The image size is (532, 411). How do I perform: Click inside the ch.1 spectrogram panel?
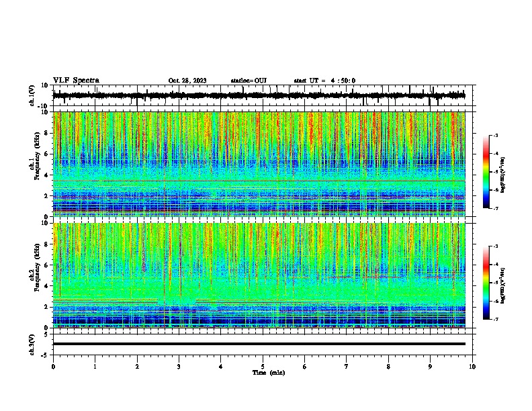(259, 164)
